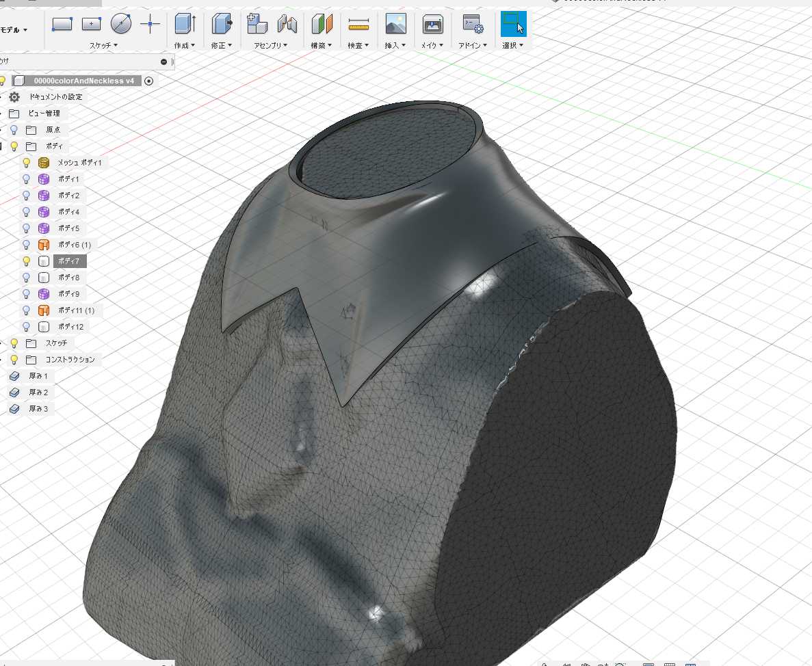
Task: Toggle visibility lightbulb of ボディ2
Action: pos(27,196)
